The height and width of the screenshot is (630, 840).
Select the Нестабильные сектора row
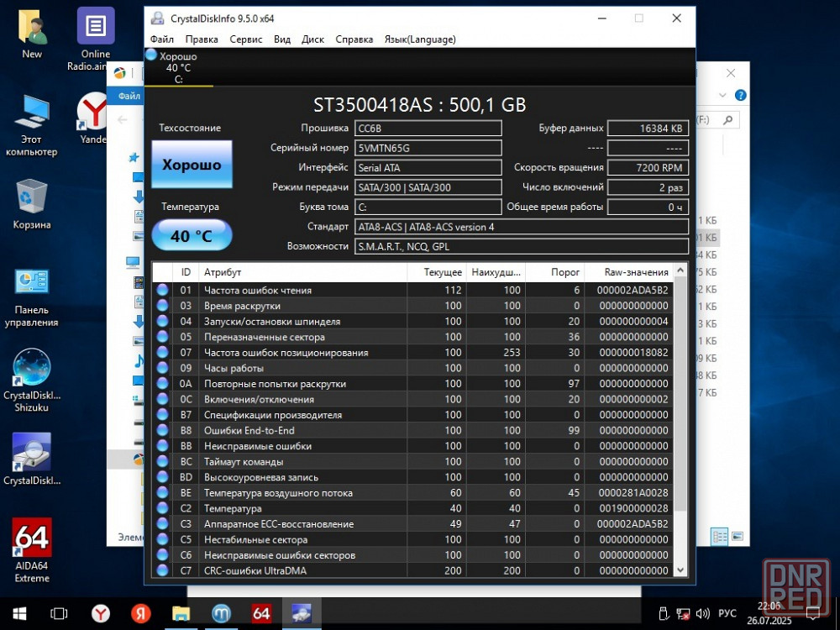(413, 539)
